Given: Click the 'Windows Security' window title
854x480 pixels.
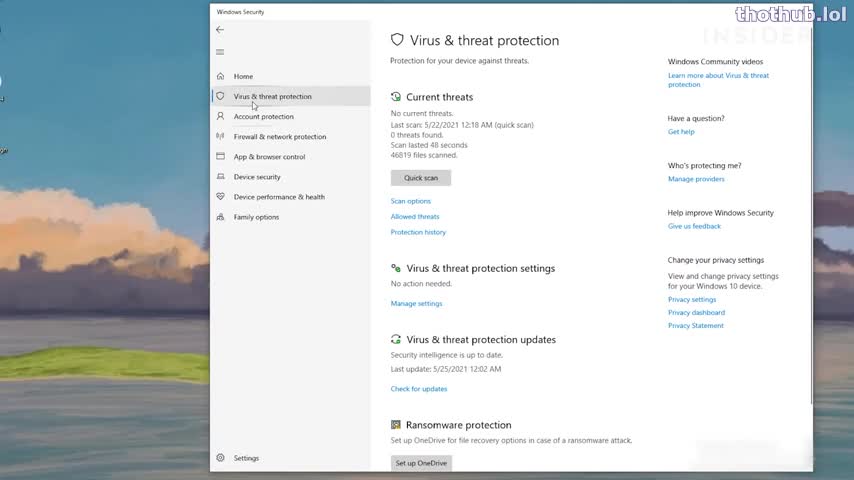Looking at the screenshot, I should [240, 11].
